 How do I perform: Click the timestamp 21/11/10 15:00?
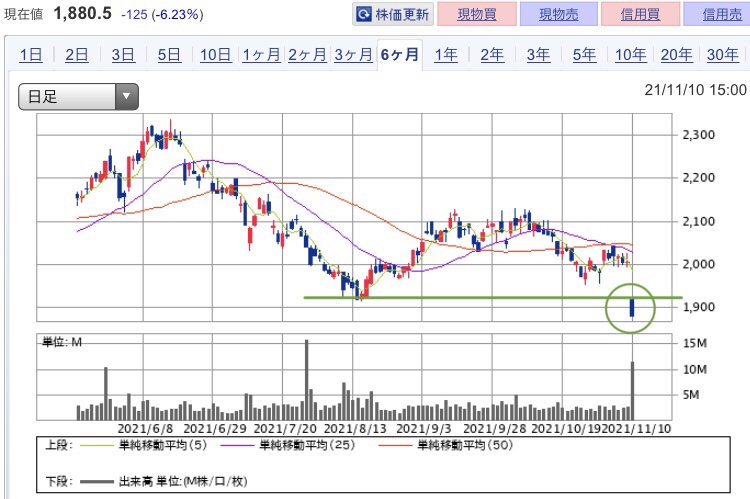point(695,90)
